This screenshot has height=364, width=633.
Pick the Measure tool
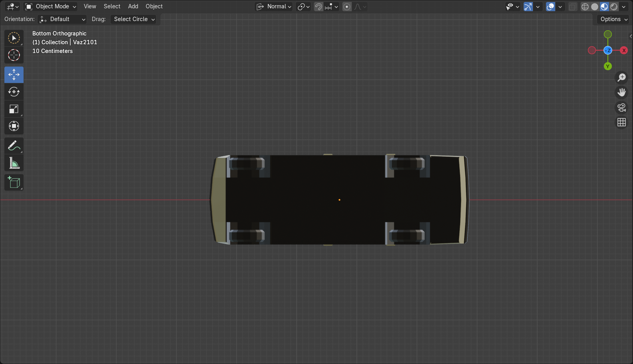[14, 163]
